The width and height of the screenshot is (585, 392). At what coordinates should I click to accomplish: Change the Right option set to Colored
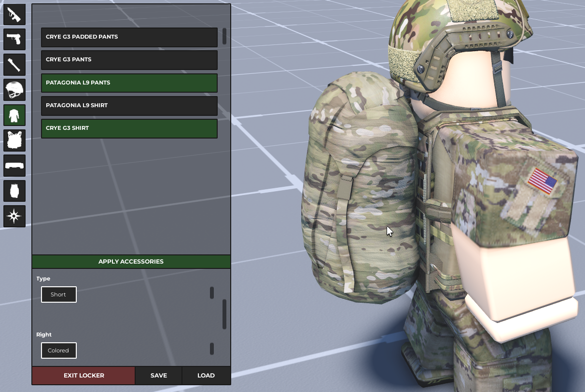click(59, 350)
